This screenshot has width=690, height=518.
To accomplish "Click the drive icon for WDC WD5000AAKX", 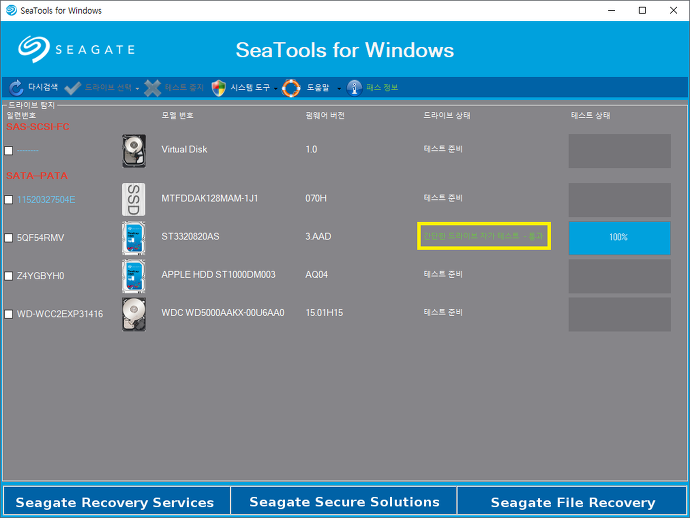I will pyautogui.click(x=134, y=314).
